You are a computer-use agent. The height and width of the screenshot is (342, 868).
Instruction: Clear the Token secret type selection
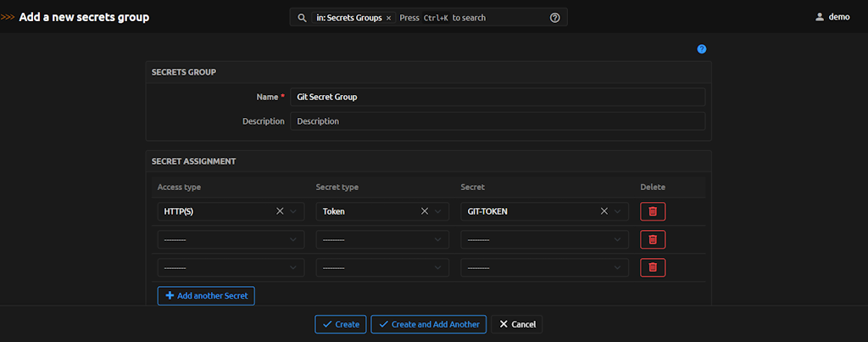tap(424, 211)
